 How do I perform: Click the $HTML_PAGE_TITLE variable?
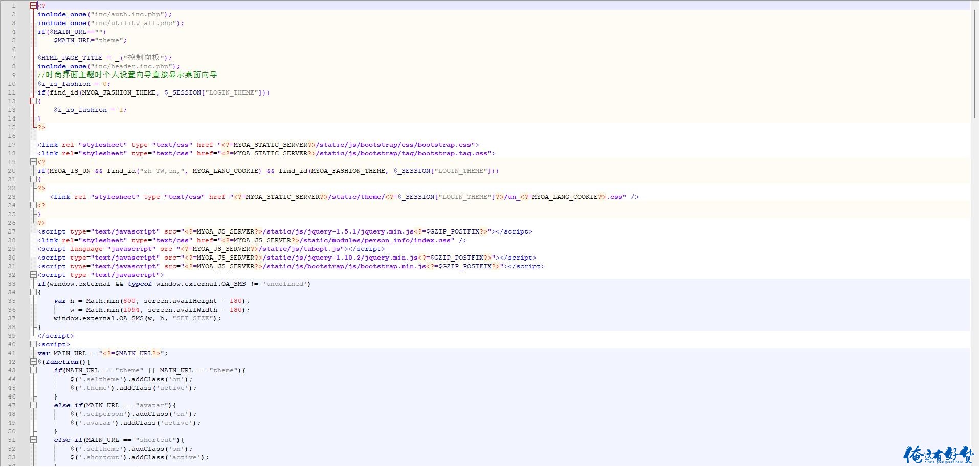coord(70,58)
